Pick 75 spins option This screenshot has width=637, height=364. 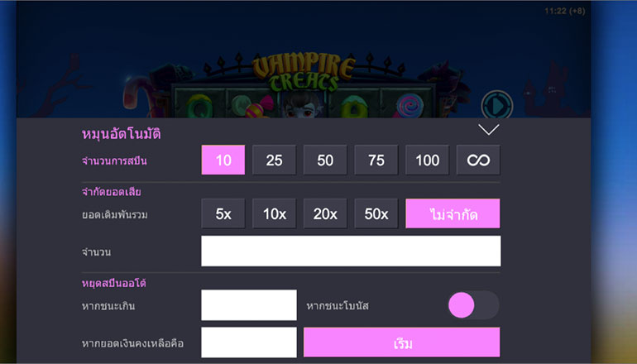[x=376, y=160]
